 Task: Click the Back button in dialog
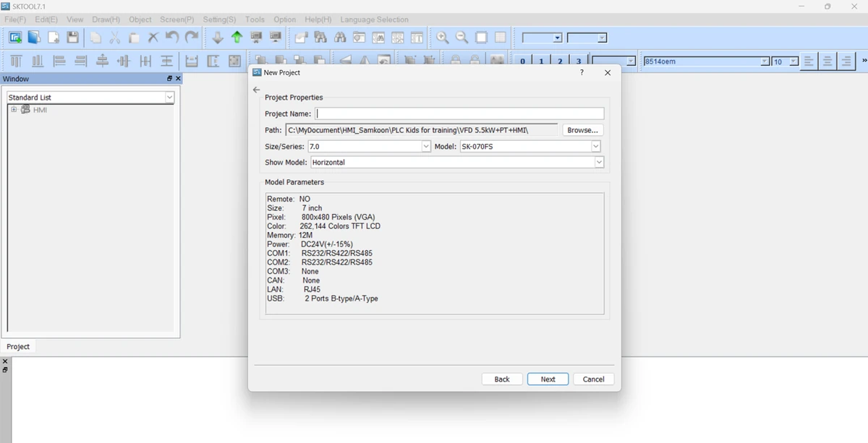pos(502,379)
